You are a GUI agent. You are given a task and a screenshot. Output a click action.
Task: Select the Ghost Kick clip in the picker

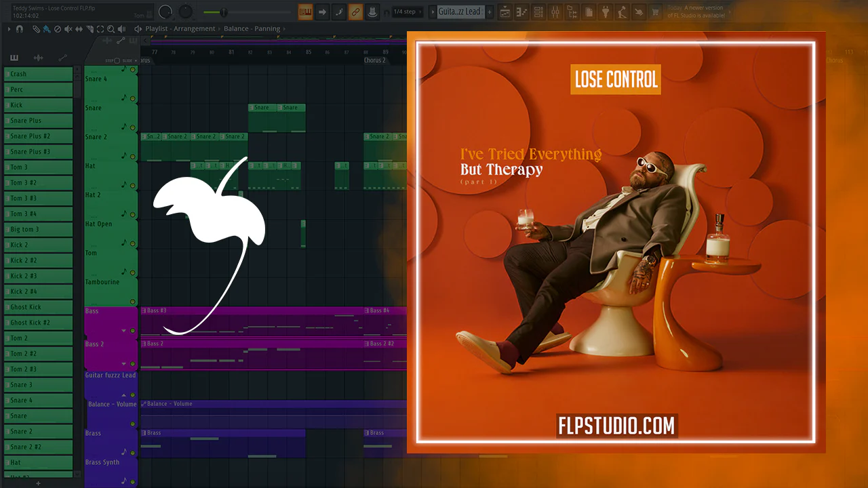[x=38, y=307]
